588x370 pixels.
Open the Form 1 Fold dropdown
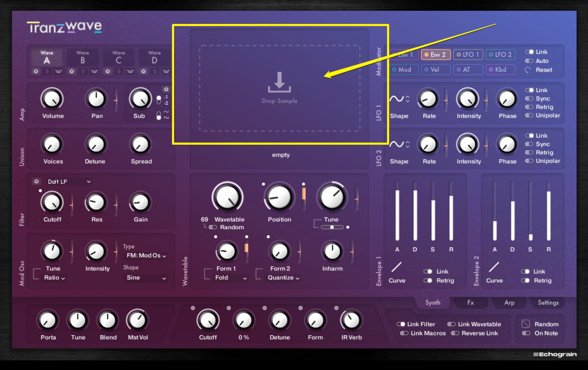point(230,278)
